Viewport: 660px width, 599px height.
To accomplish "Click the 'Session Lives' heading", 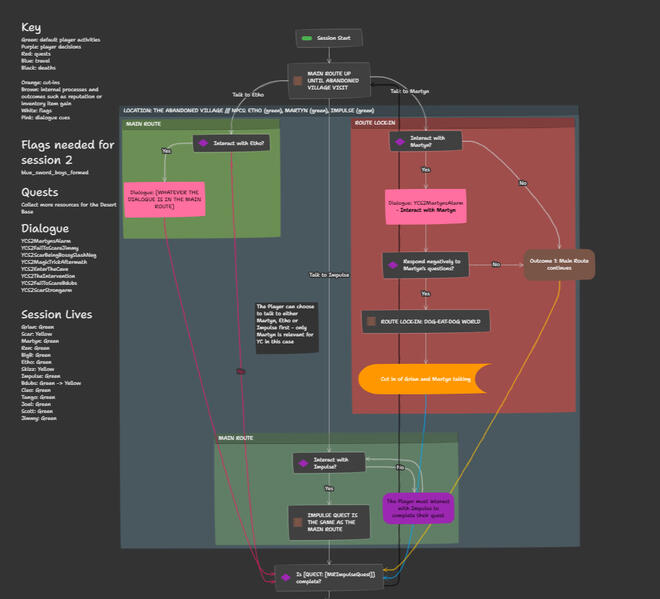I will 56,314.
